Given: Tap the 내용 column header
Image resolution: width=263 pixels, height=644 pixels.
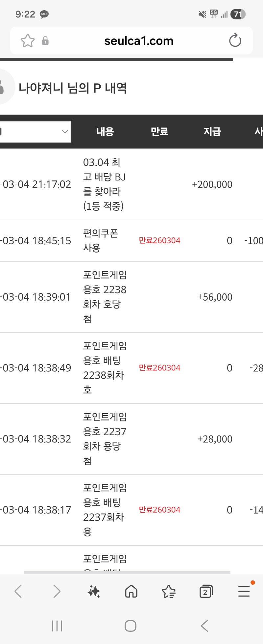Looking at the screenshot, I should (x=105, y=132).
